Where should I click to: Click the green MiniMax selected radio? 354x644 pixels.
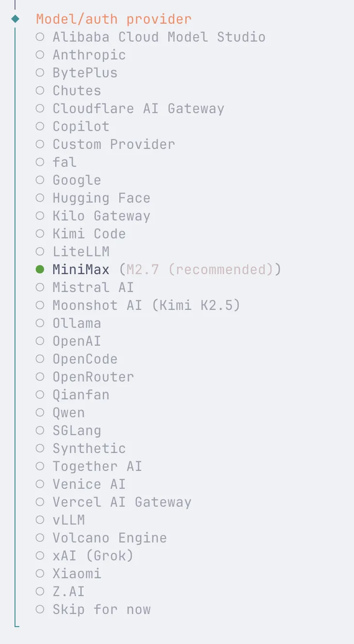click(40, 269)
